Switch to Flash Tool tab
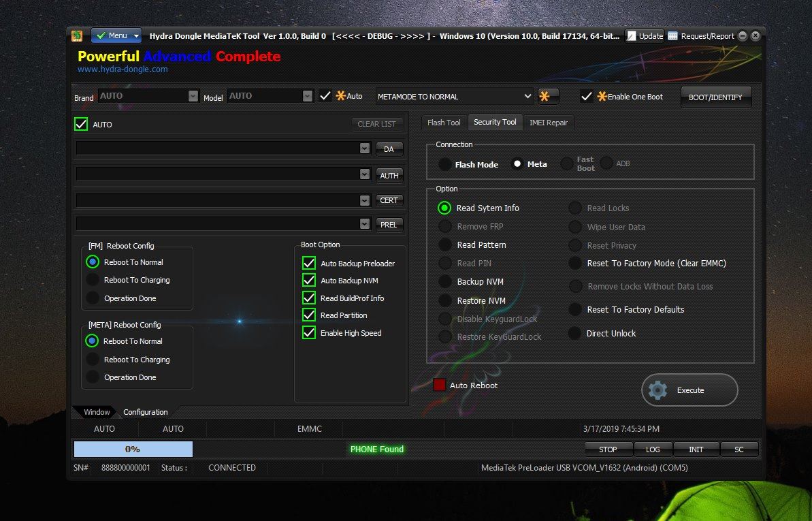The height and width of the screenshot is (521, 812). click(x=444, y=123)
